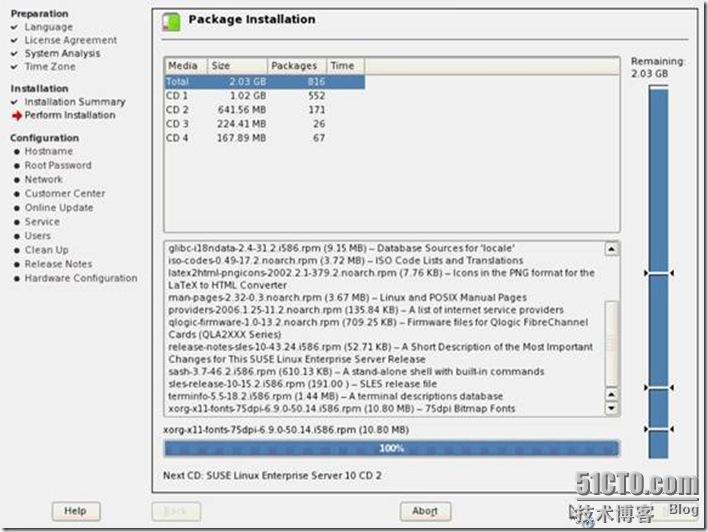
Task: Click the Time column header
Action: [345, 65]
